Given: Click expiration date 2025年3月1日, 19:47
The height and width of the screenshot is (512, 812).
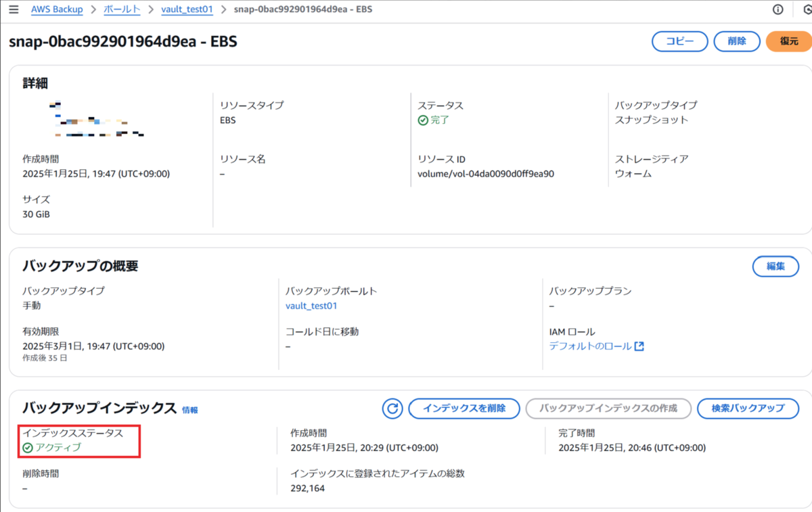Looking at the screenshot, I should [93, 346].
